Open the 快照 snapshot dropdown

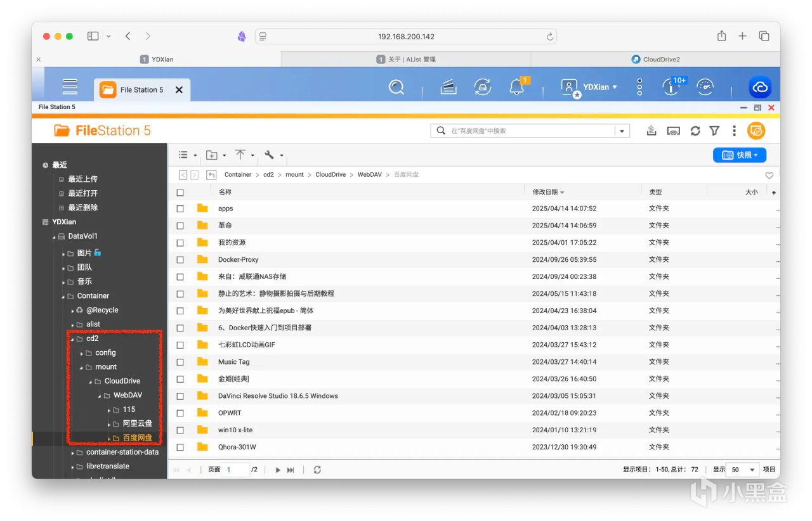(x=740, y=155)
